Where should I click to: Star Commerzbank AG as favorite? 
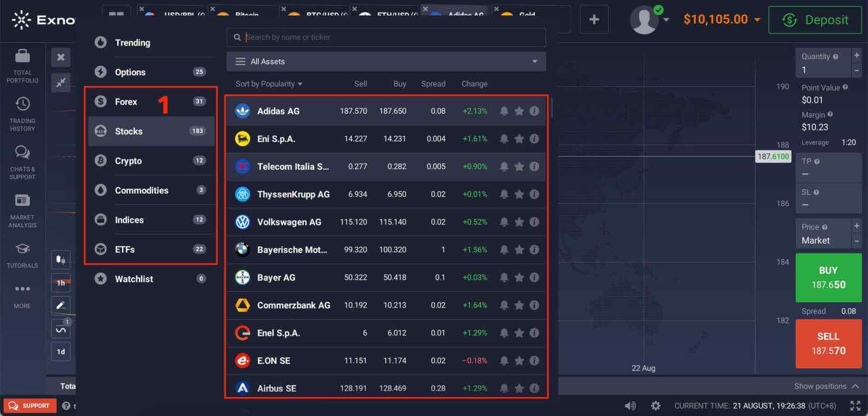[519, 305]
